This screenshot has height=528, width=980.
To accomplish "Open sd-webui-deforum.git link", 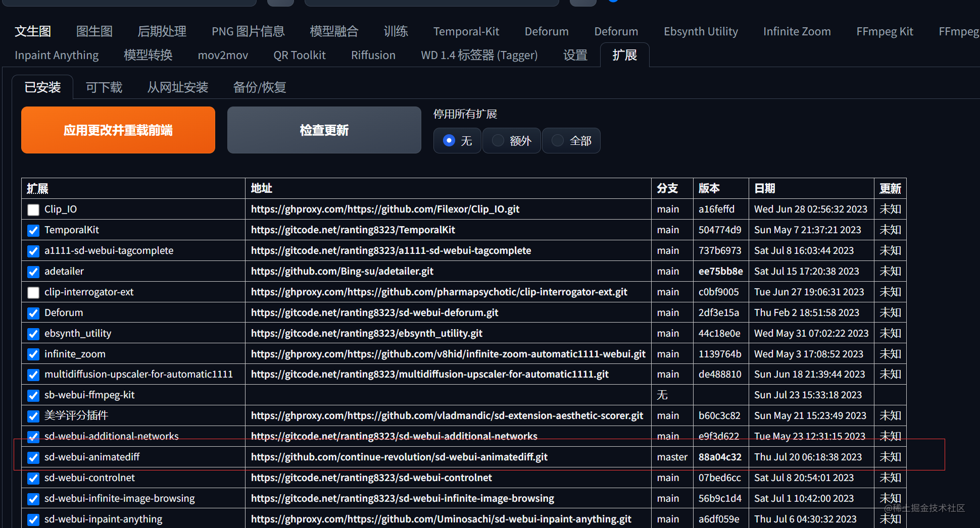I will (374, 312).
